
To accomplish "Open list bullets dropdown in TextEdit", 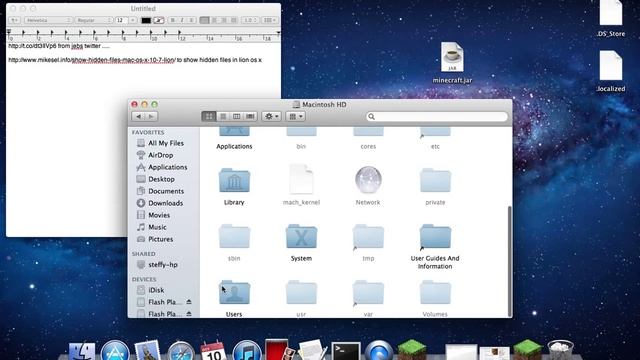I will (269, 20).
